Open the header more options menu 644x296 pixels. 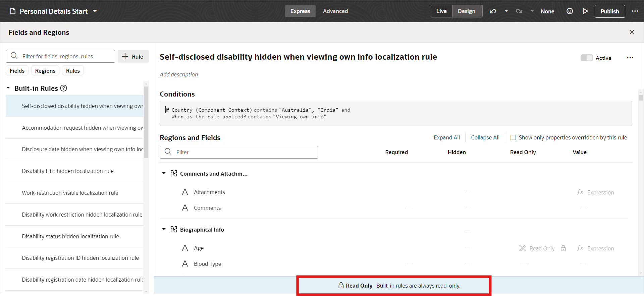click(635, 11)
